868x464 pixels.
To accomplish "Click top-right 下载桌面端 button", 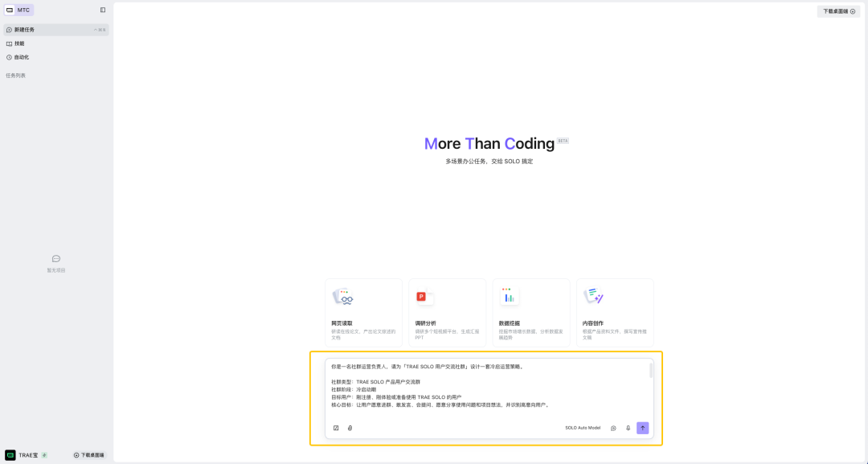I will pos(838,11).
